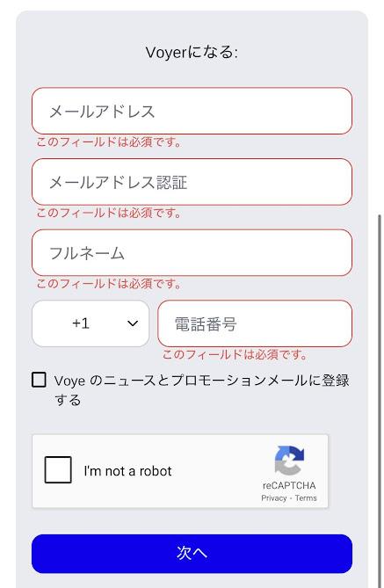
Task: Open the +1 country code dropdown
Action: pos(91,323)
